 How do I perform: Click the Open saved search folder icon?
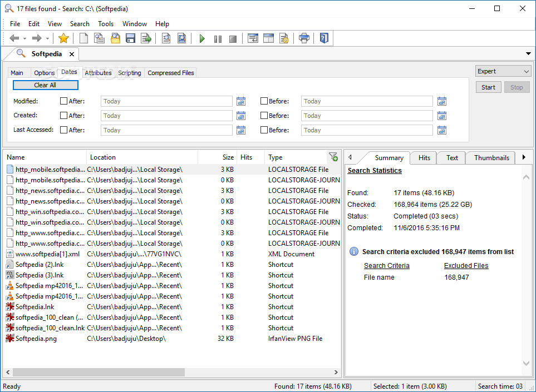point(116,38)
